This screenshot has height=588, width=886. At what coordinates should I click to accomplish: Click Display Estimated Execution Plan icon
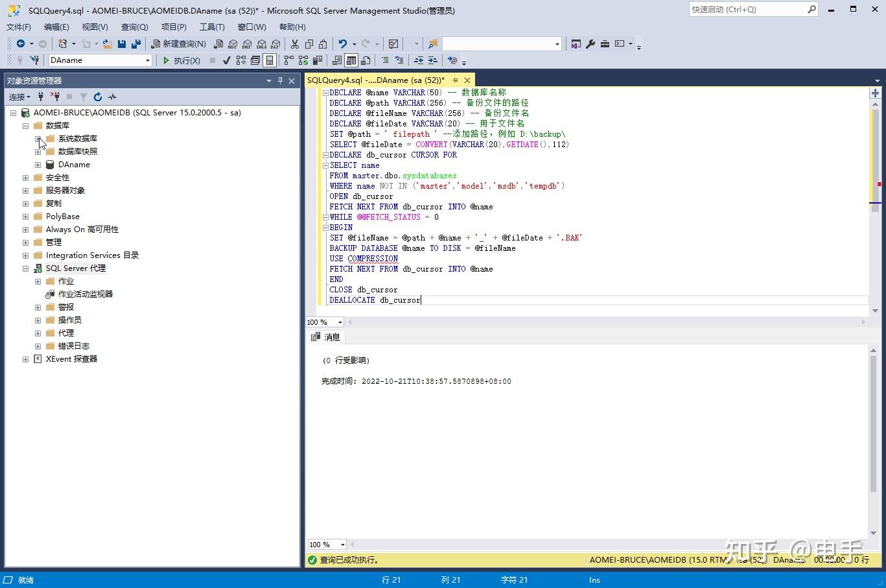click(x=241, y=60)
